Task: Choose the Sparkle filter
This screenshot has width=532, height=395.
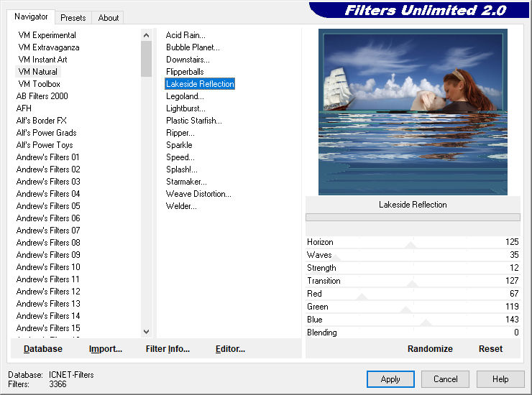Action: point(179,145)
